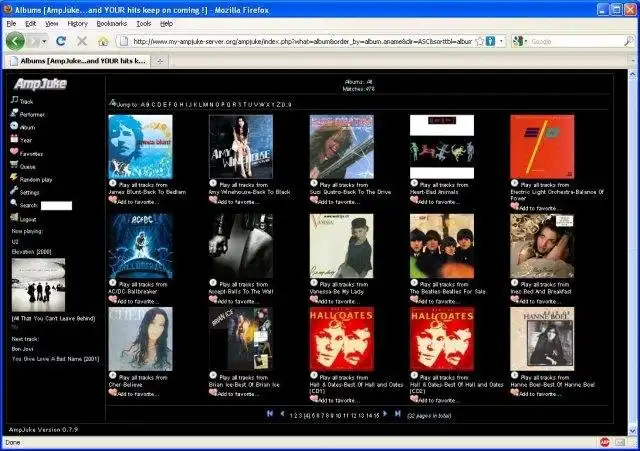Click the Logout icon in sidebar
Screen dimensions: 640x451
click(x=14, y=217)
